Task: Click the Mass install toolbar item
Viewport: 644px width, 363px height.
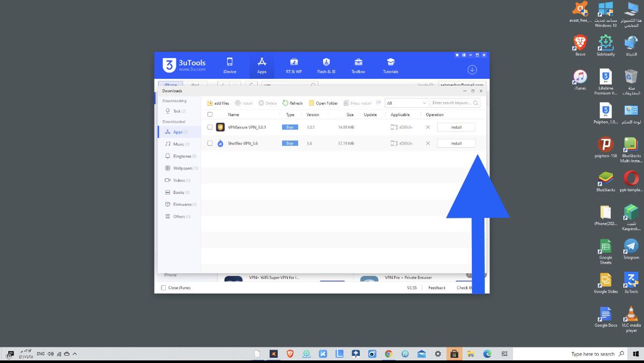Action: pyautogui.click(x=357, y=103)
